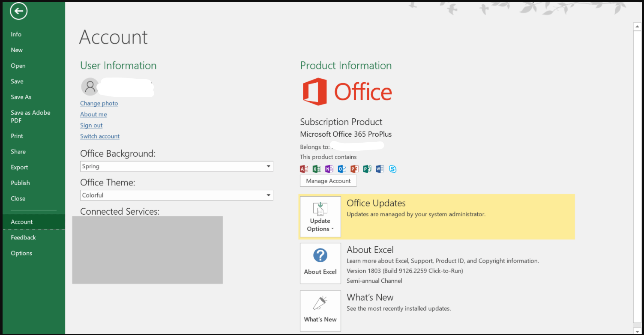Go back using the arrow circle icon
644x335 pixels.
pyautogui.click(x=19, y=12)
